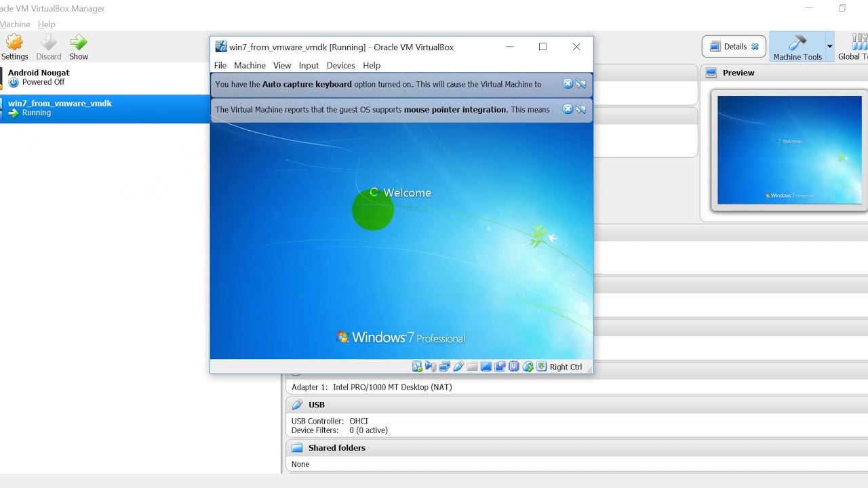Click the USB Controller OHCI text
The image size is (868, 488).
(330, 421)
